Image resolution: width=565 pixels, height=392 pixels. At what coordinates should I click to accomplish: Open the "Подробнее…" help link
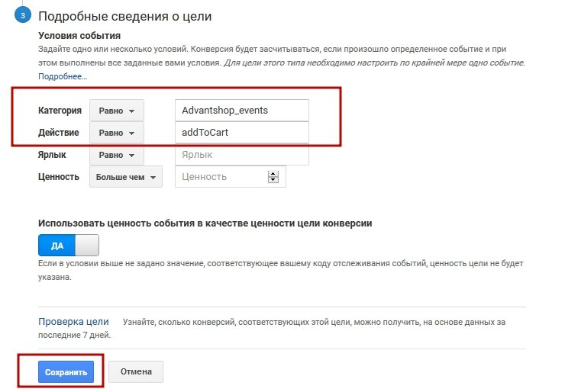[63, 76]
